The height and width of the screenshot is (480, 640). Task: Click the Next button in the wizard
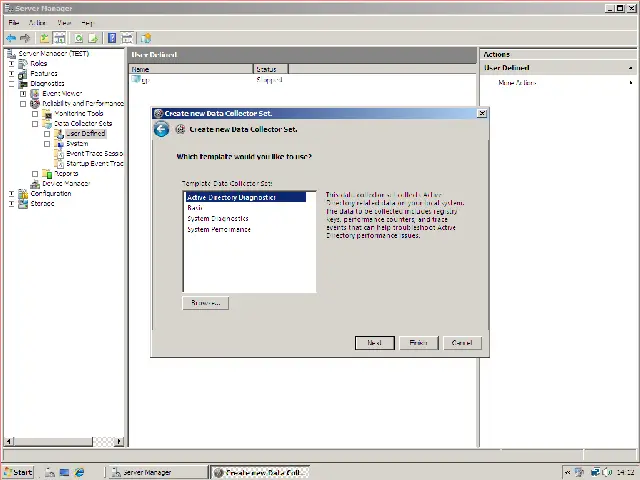click(375, 343)
